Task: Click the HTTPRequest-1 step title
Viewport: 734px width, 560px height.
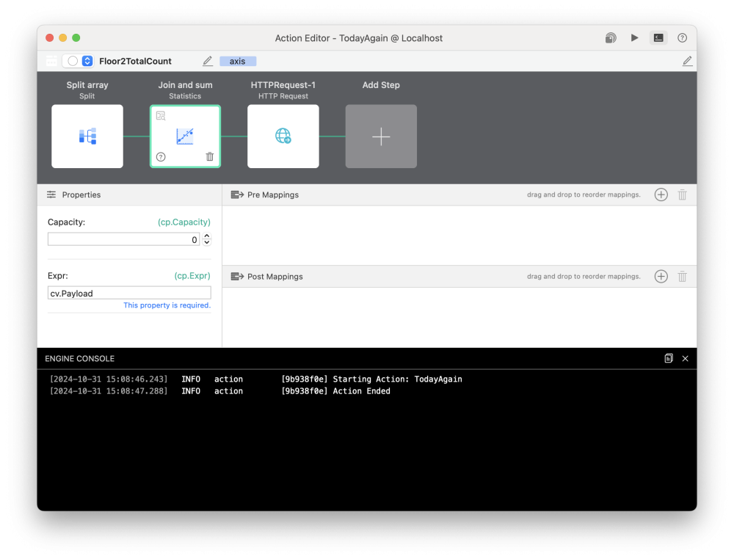Action: (283, 84)
